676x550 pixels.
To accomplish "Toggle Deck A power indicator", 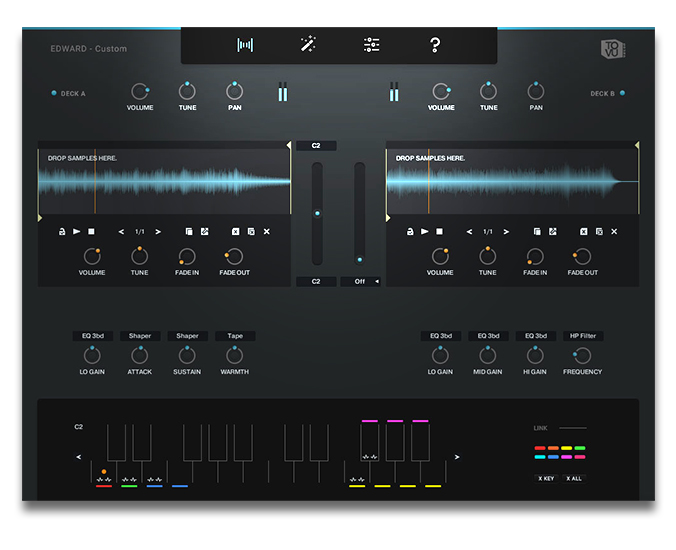I will coord(54,94).
